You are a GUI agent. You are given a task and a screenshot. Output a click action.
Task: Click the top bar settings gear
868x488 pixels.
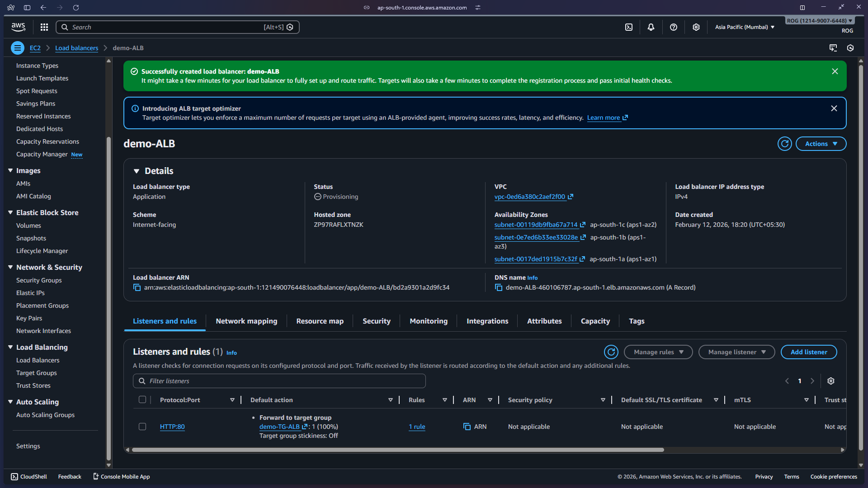click(696, 27)
